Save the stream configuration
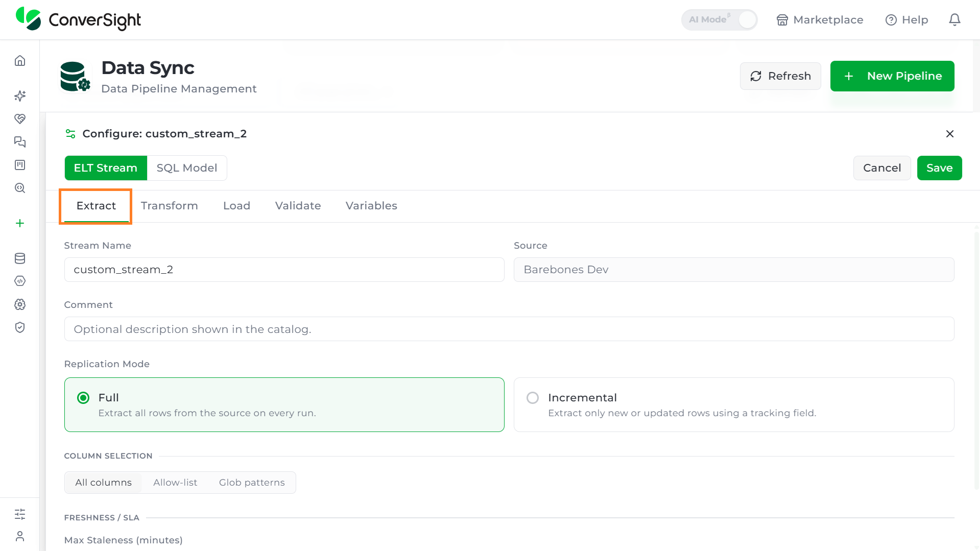This screenshot has width=980, height=551. click(x=940, y=168)
